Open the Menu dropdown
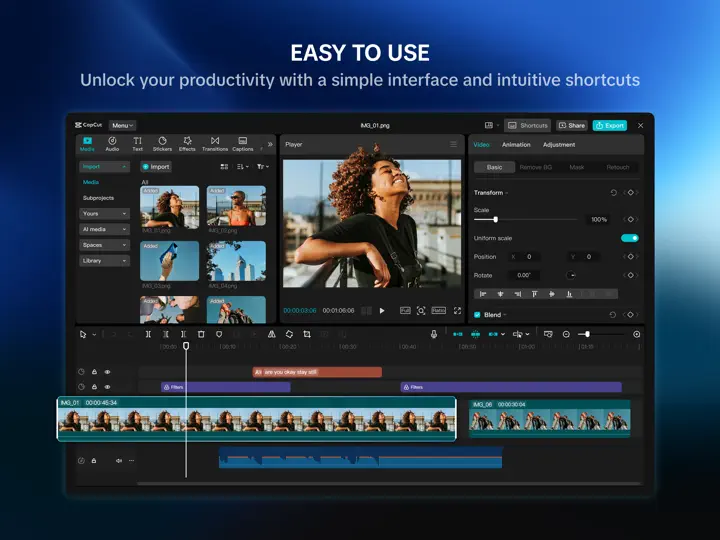Viewport: 720px width, 540px height. click(x=122, y=125)
